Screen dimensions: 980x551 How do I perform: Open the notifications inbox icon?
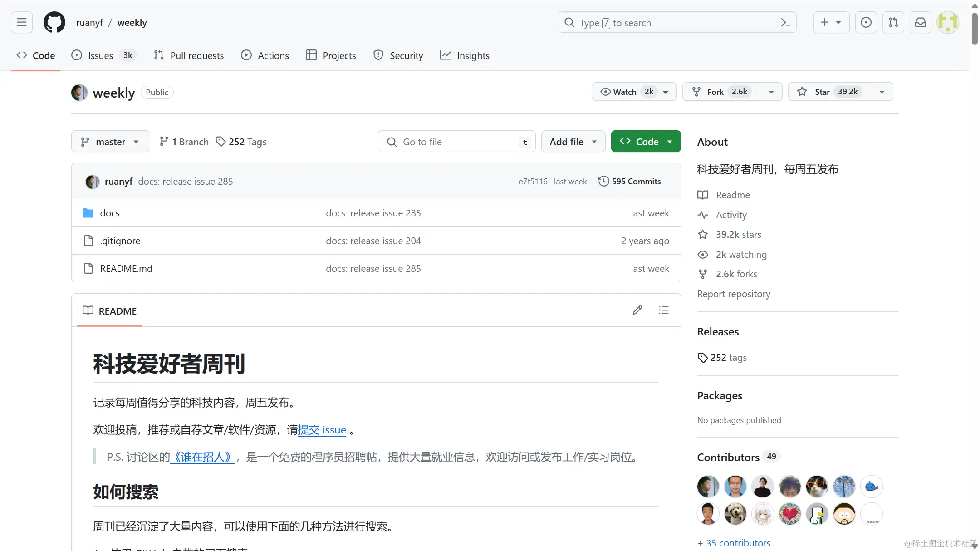(920, 22)
